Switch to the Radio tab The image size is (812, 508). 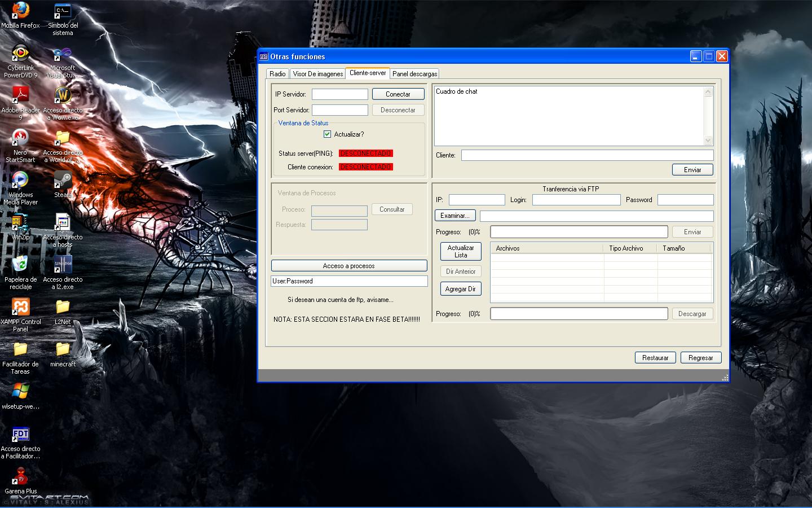click(x=277, y=74)
